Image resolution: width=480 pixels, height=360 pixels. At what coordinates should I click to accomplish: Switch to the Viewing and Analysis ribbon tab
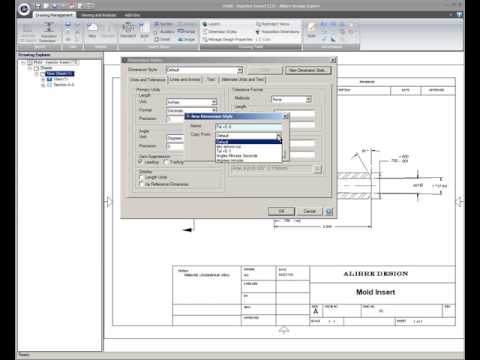click(99, 15)
